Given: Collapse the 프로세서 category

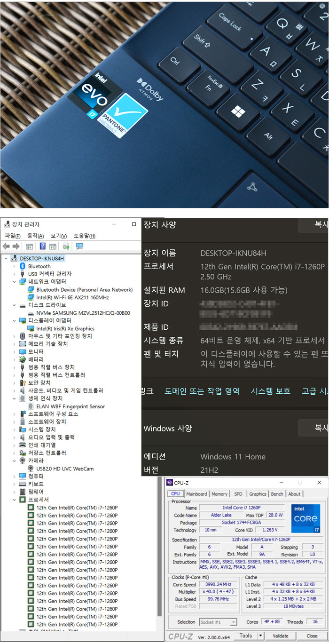Looking at the screenshot, I should pos(15,500).
